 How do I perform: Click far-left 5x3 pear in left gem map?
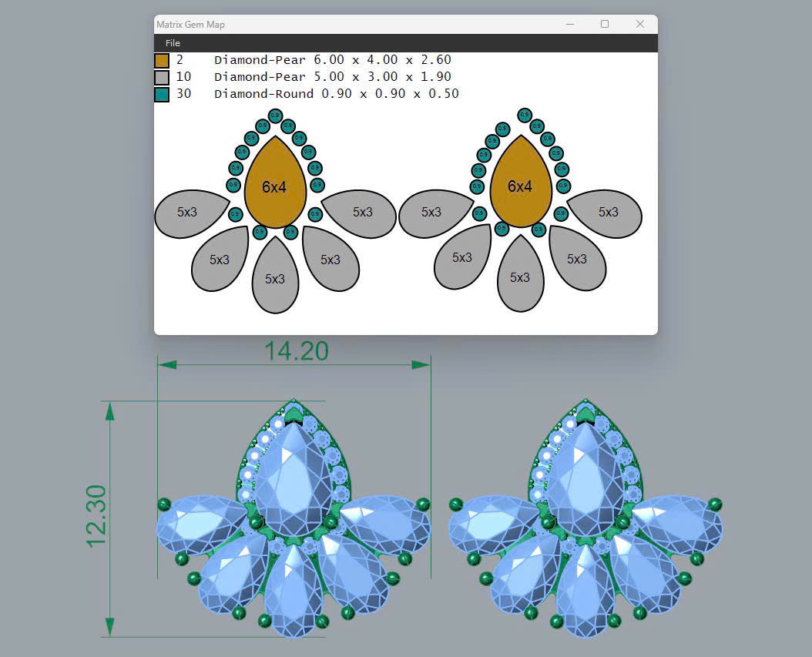tap(189, 213)
